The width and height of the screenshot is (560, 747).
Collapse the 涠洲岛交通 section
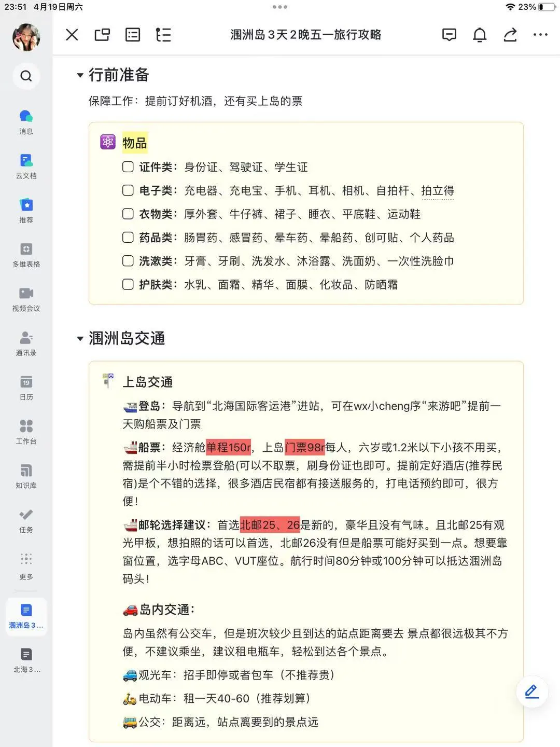79,338
